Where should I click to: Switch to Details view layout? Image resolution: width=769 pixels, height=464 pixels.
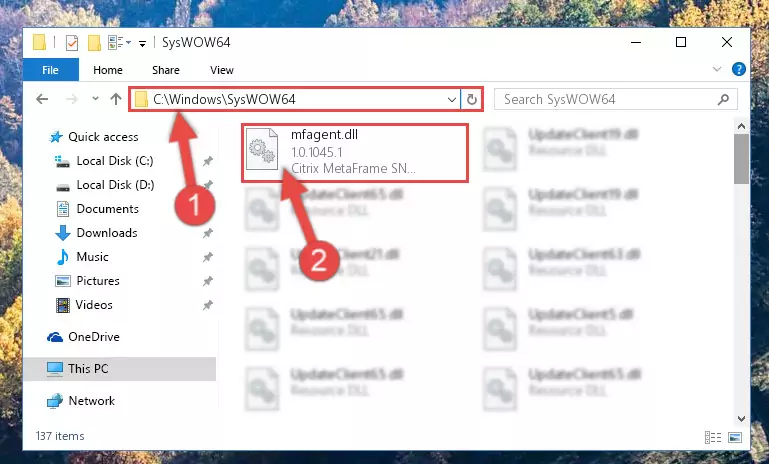coord(713,437)
